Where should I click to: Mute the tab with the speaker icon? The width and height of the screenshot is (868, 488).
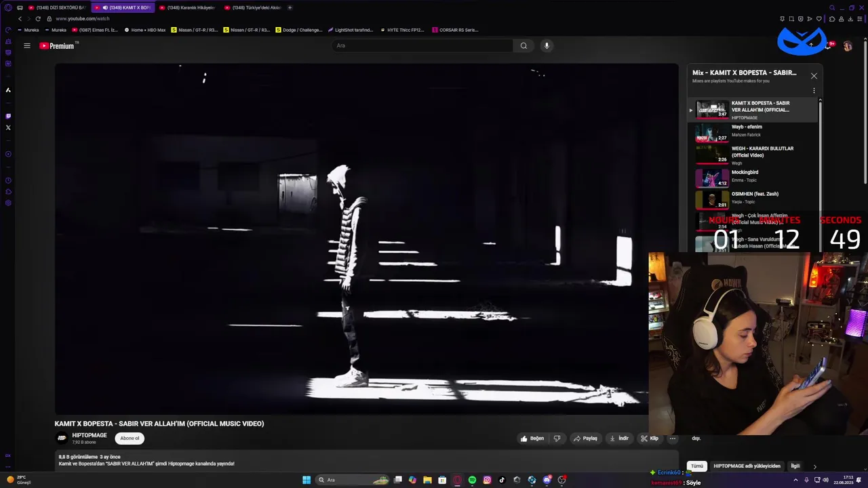pos(105,7)
